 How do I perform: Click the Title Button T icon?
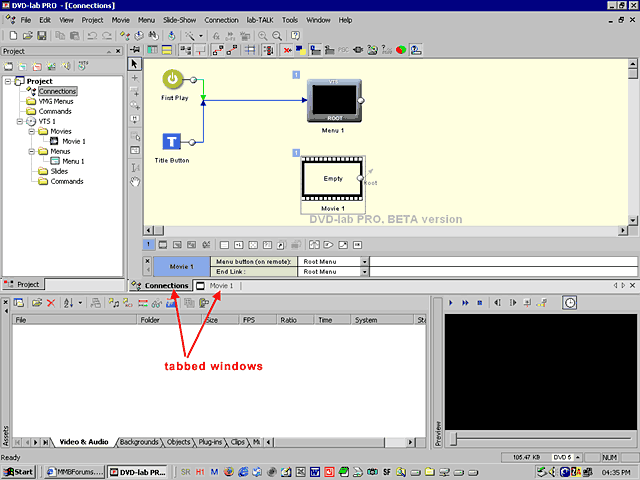171,142
